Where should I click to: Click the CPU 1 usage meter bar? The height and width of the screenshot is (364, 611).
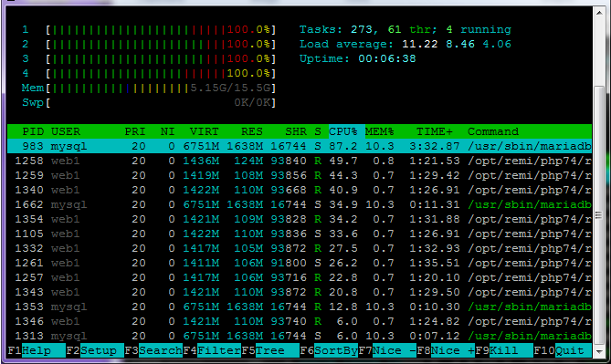tap(161, 29)
